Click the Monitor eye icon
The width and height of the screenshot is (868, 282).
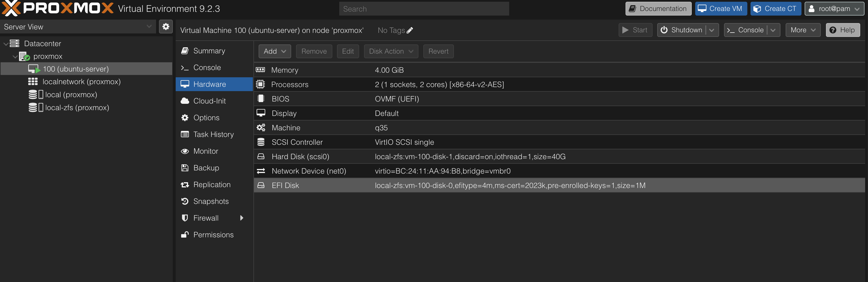tap(185, 151)
